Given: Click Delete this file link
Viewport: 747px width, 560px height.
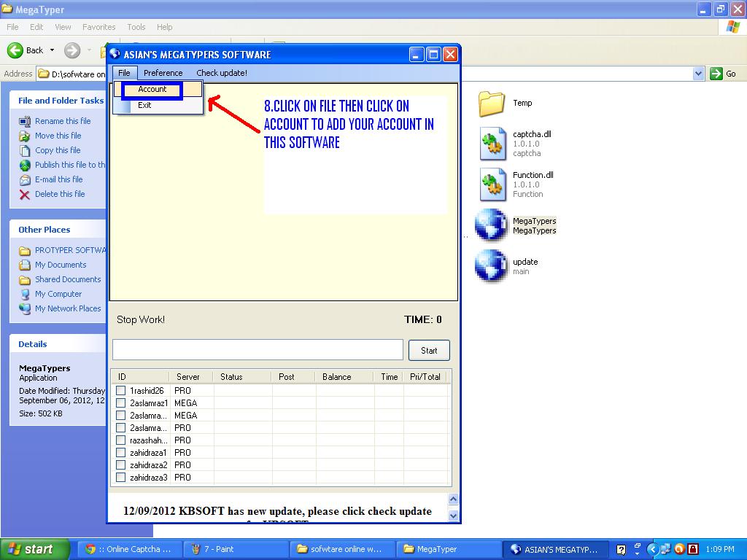Looking at the screenshot, I should coord(60,194).
